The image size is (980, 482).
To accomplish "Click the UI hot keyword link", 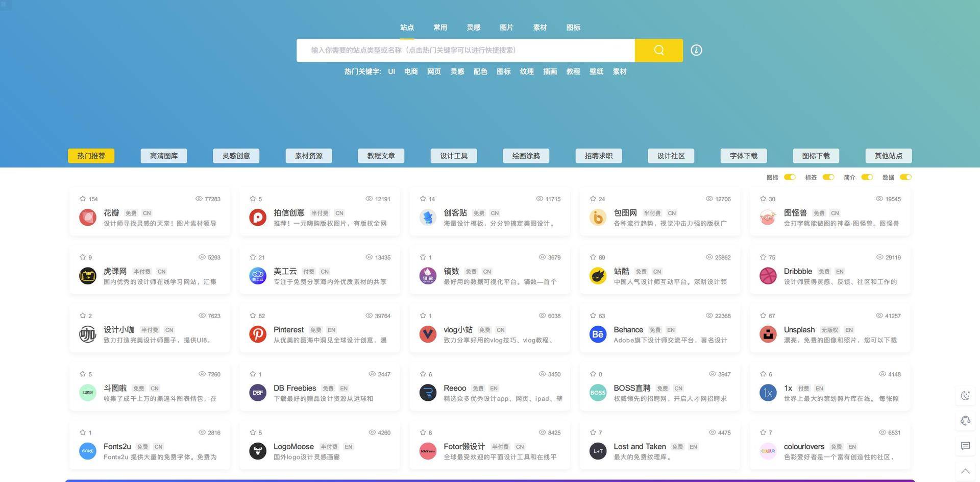I will (x=391, y=71).
